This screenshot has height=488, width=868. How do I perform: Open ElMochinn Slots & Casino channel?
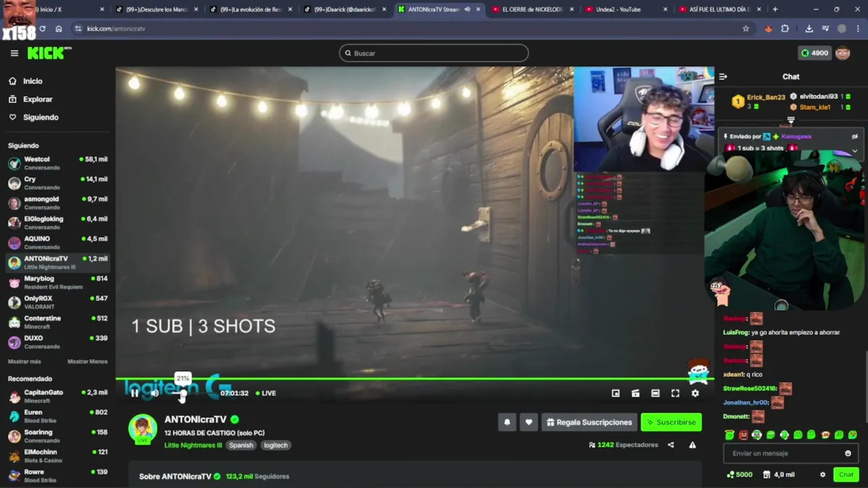pyautogui.click(x=58, y=456)
